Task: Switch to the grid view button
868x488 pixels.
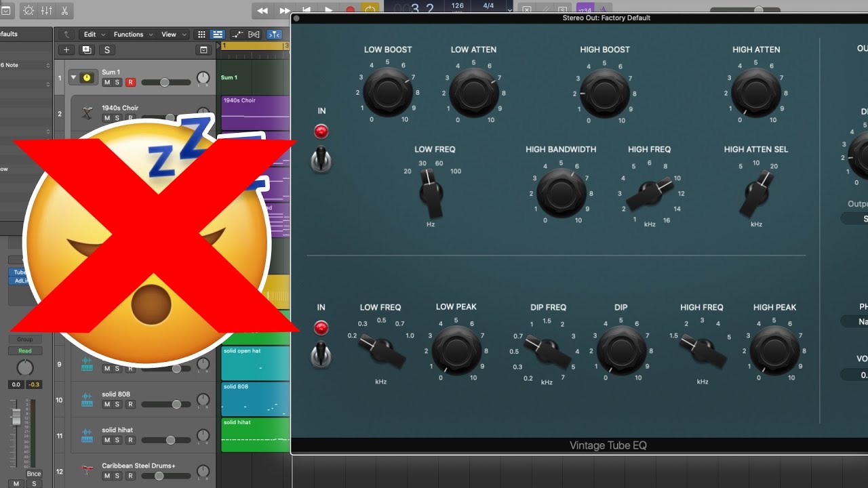Action: pyautogui.click(x=201, y=35)
